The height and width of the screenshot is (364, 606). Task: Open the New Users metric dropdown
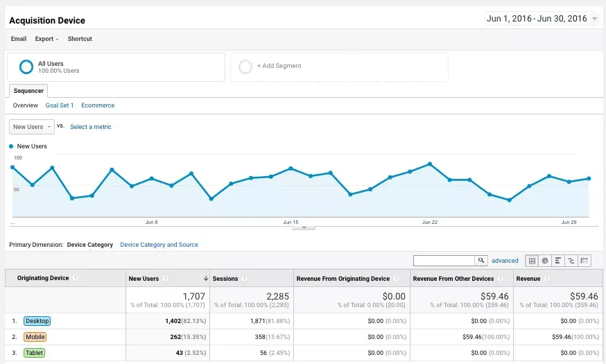[32, 127]
